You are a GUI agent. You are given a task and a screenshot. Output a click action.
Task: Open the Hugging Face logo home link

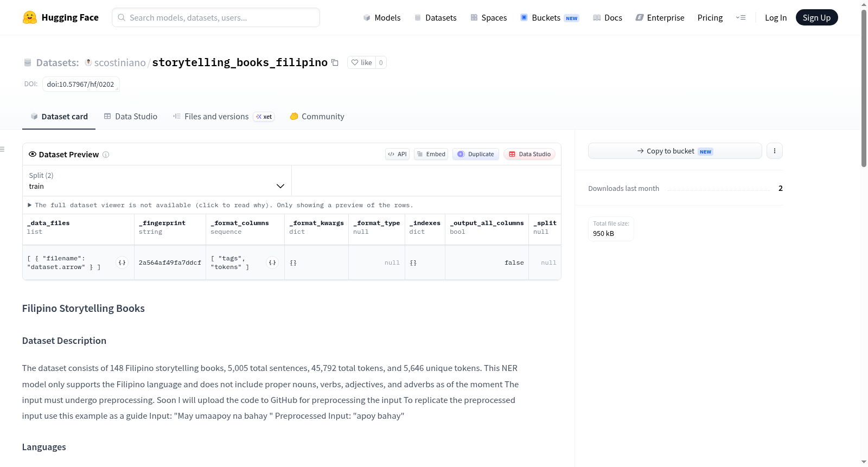60,17
